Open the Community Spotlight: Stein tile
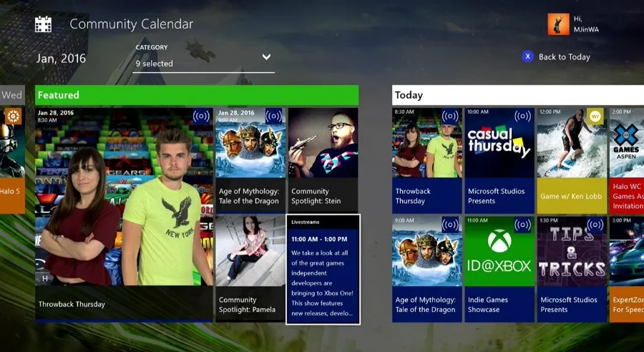This screenshot has height=352, width=644. (323, 160)
